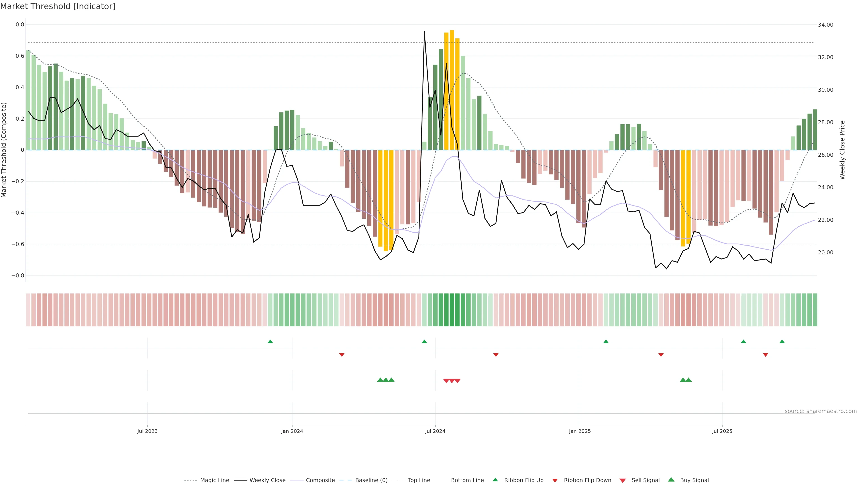Screen dimensions: 868x488
Task: Click the Ribbon Flip Down legend triangle icon
Action: 555,480
